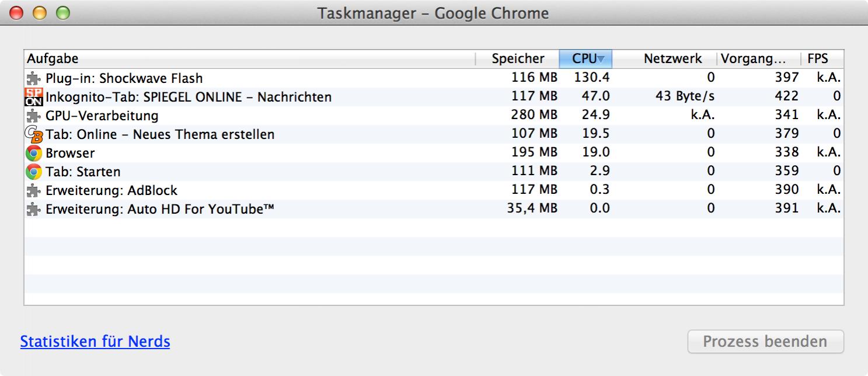Click the GPU-Verarbeitung puzzle piece icon
The height and width of the screenshot is (376, 868).
[x=34, y=116]
